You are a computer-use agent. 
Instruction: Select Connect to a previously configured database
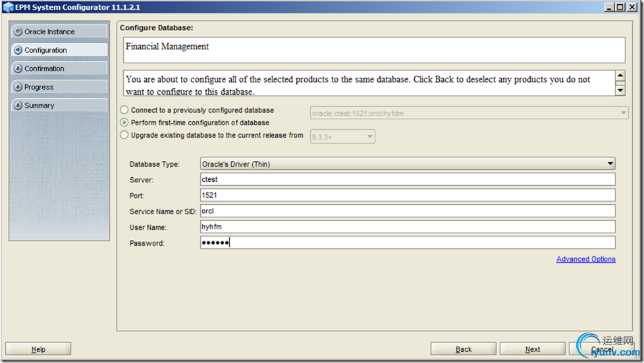(124, 110)
